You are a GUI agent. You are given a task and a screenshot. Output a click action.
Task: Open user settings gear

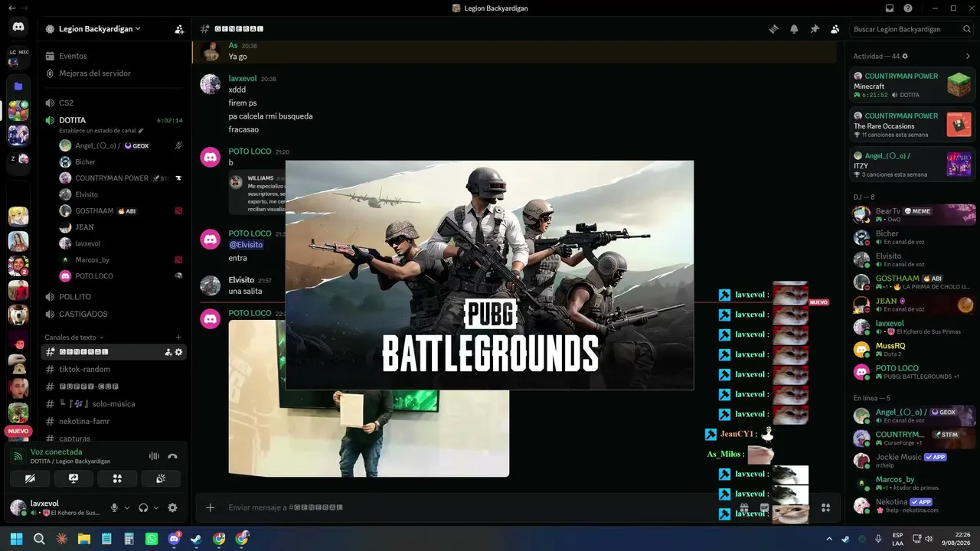click(x=172, y=507)
